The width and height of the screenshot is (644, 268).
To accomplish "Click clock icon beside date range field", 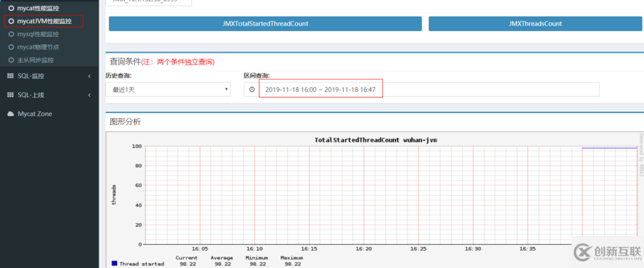I will 252,90.
